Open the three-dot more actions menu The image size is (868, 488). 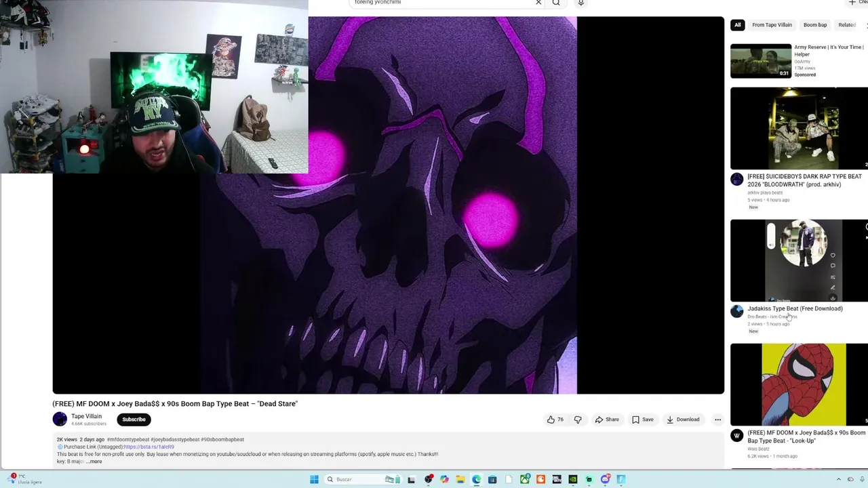pyautogui.click(x=717, y=420)
